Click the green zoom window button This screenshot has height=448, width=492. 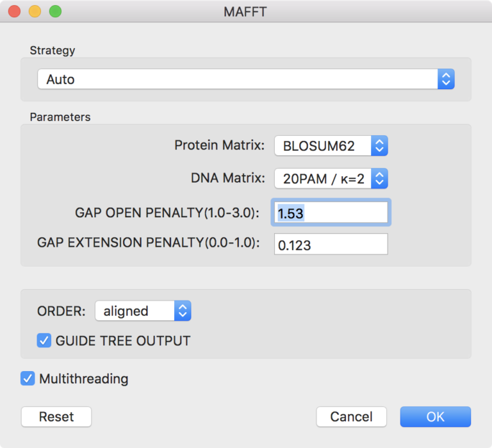coord(56,12)
